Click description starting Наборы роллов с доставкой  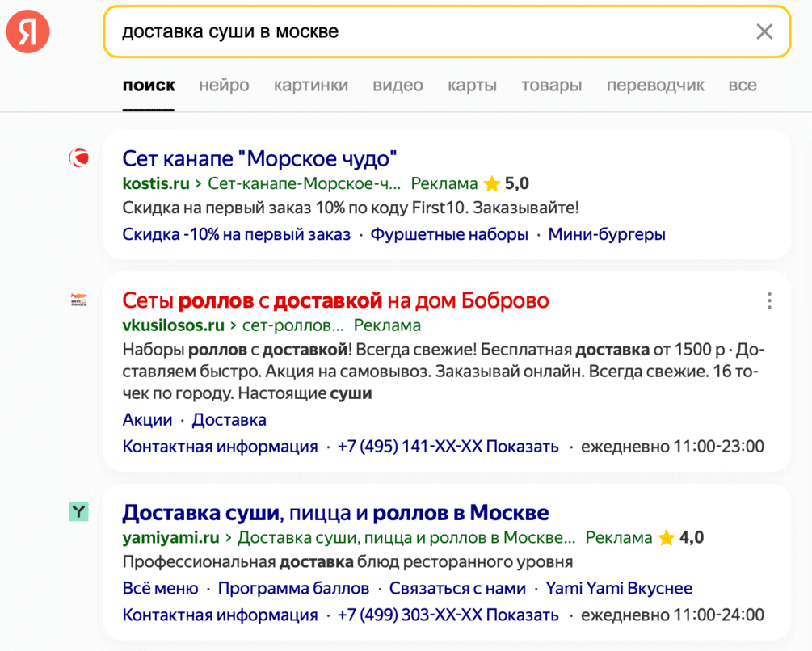(x=444, y=372)
